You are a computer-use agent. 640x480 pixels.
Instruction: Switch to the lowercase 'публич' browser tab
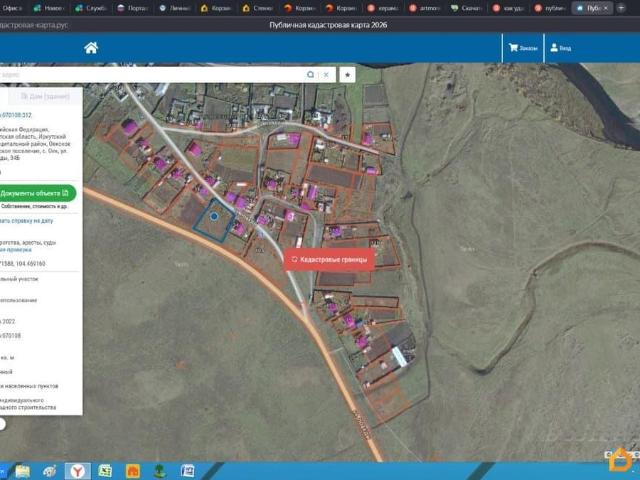(x=549, y=8)
